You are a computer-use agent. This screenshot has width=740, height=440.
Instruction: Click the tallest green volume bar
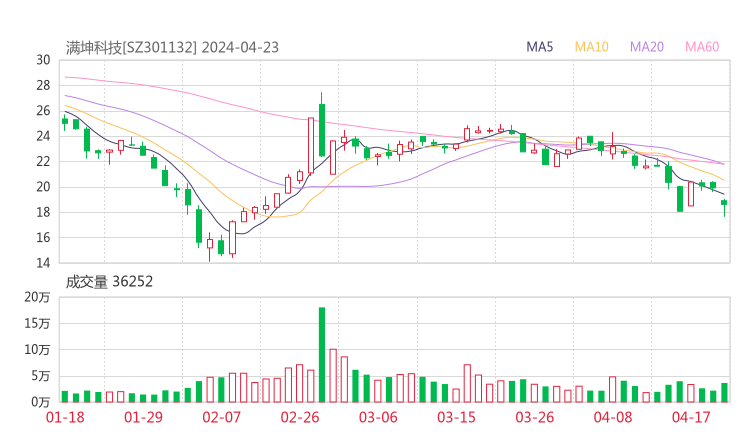tap(322, 355)
